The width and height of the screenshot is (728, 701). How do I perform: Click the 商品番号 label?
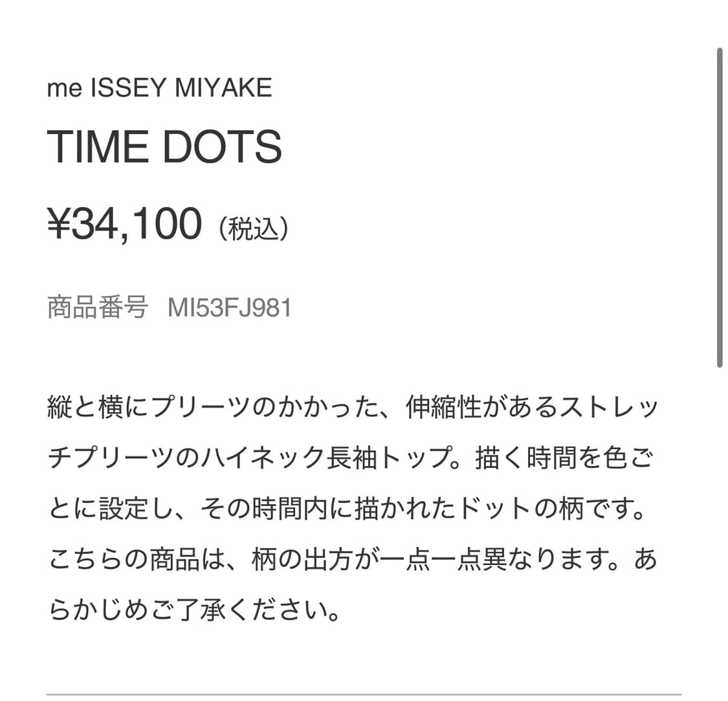click(98, 308)
